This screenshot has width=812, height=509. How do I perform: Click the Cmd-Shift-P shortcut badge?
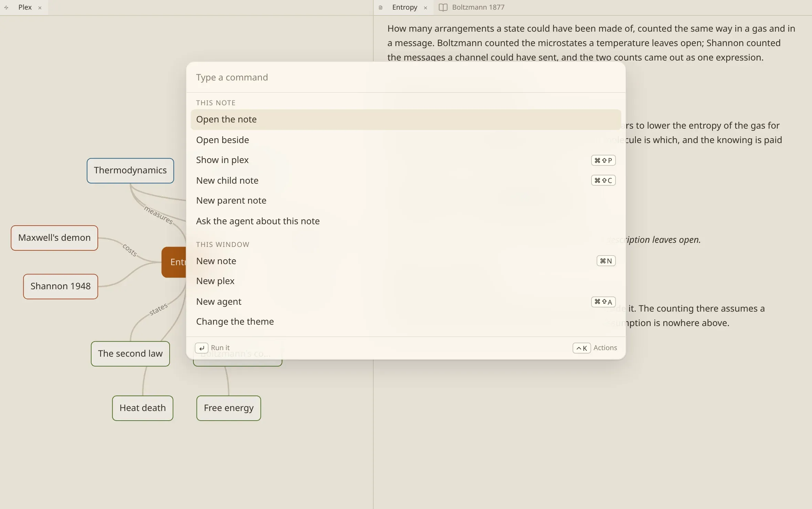(603, 160)
